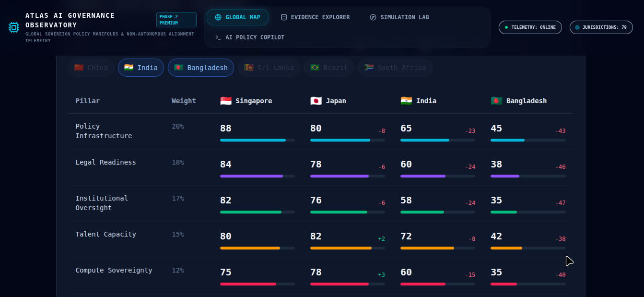Click the 12% weight value
This screenshot has height=297, width=644.
[178, 270]
